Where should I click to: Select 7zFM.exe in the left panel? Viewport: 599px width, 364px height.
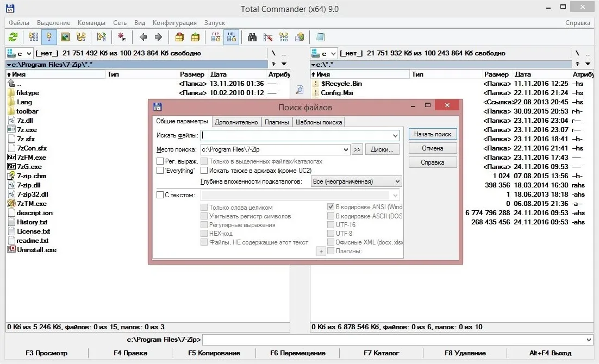pyautogui.click(x=32, y=158)
